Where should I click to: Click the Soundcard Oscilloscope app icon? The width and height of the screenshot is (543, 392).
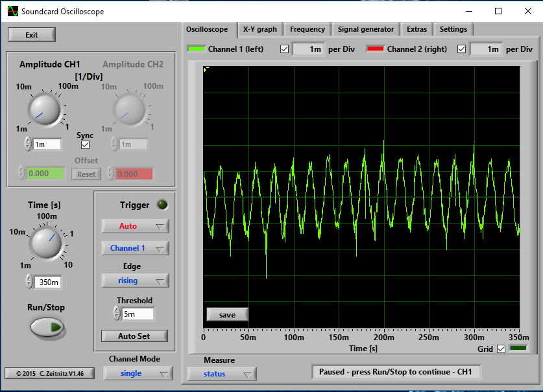(x=13, y=11)
